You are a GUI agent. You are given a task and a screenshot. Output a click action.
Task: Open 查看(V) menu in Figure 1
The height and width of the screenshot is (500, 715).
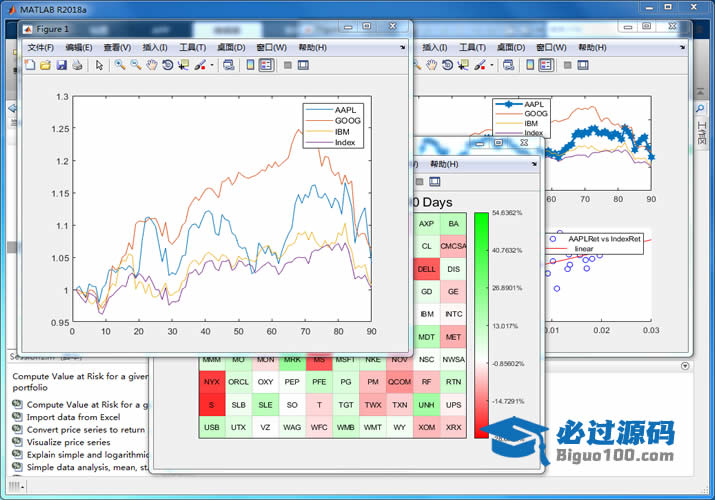pos(117,47)
